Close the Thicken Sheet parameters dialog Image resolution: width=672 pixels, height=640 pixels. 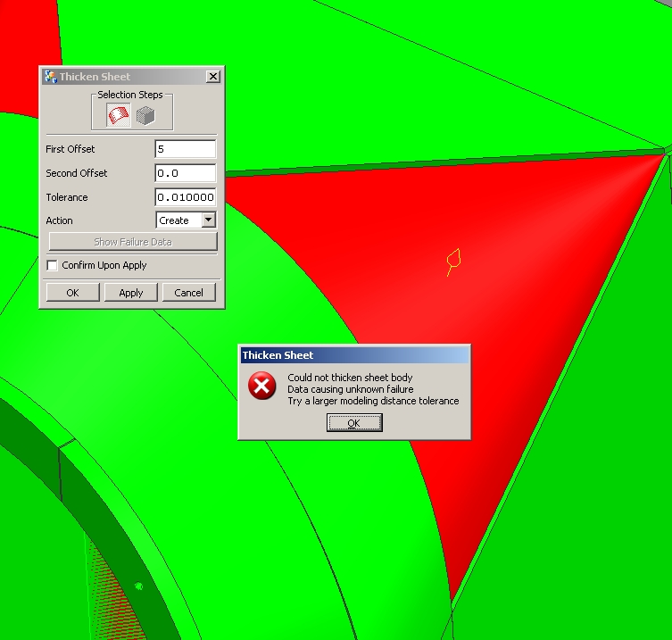point(213,77)
